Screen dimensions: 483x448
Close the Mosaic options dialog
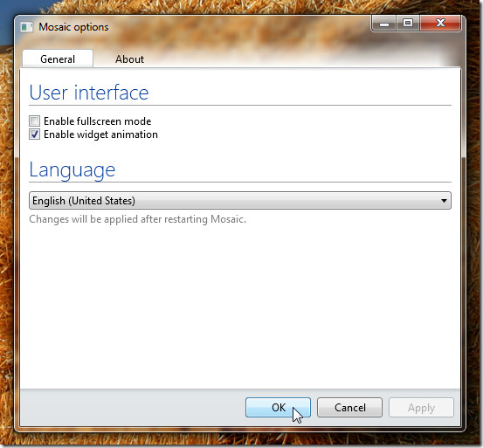pyautogui.click(x=440, y=24)
